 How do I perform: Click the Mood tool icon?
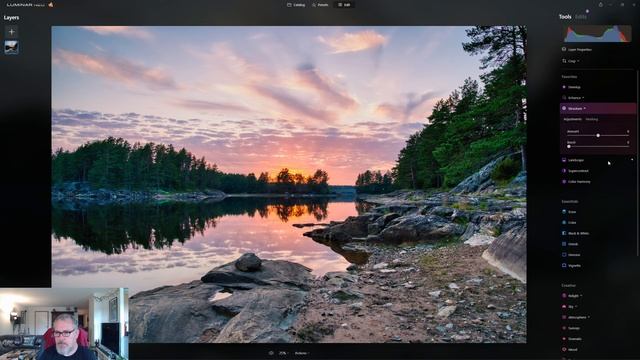coord(564,349)
